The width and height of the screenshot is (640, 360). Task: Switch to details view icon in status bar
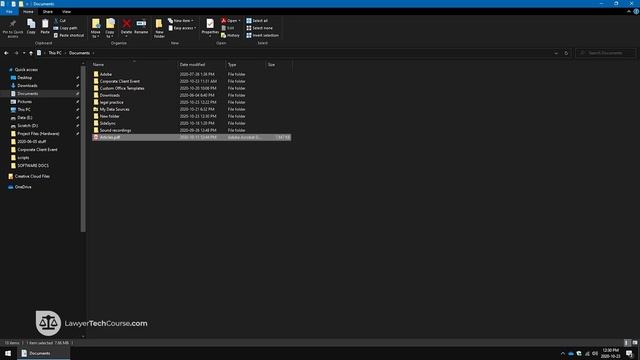coord(627,343)
